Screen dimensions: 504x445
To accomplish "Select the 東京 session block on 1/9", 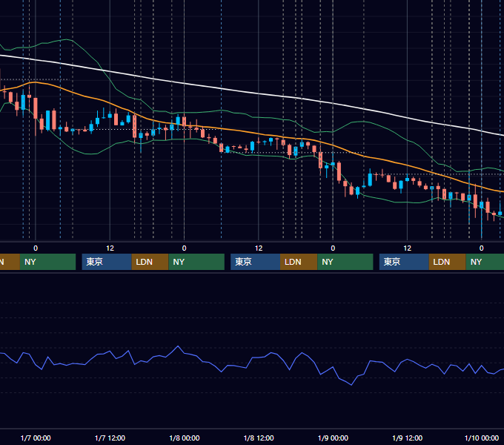I will [x=404, y=262].
